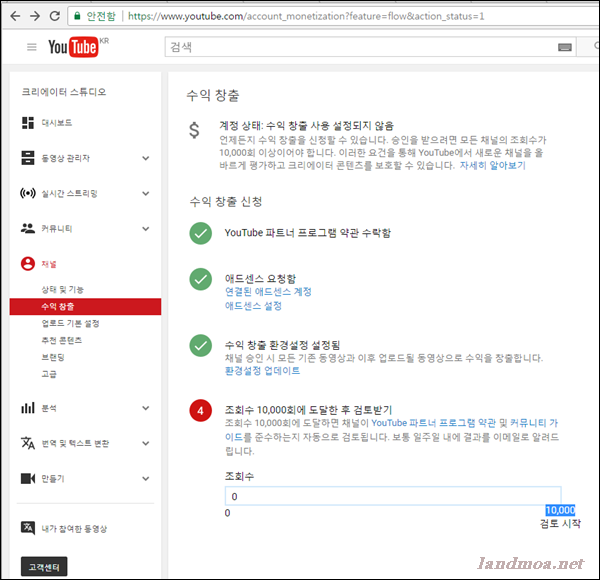600x580 pixels.
Task: Click the highlighted 10,000 goal label
Action: (560, 510)
